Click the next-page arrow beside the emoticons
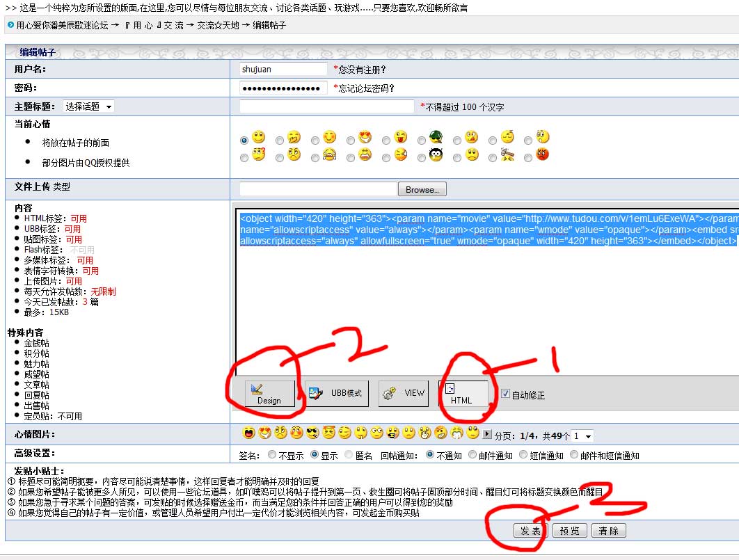The height and width of the screenshot is (560, 739). click(487, 434)
